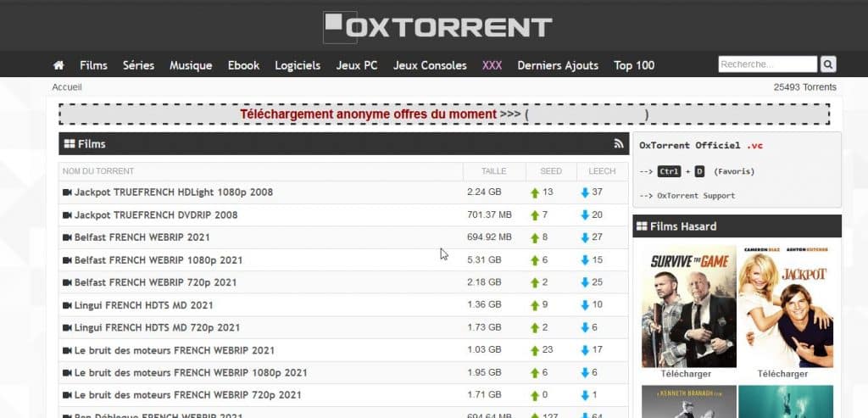868x418 pixels.
Task: Click the OxTorrent logo
Action: [437, 26]
